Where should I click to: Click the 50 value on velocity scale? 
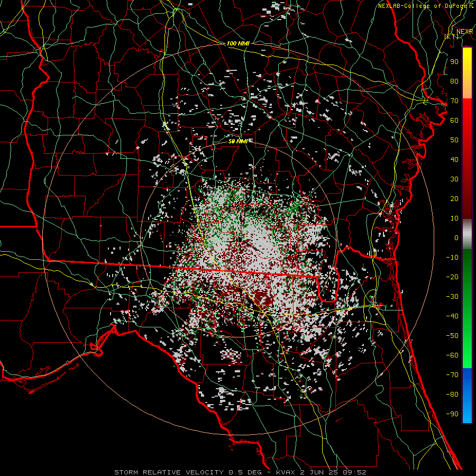[x=454, y=140]
